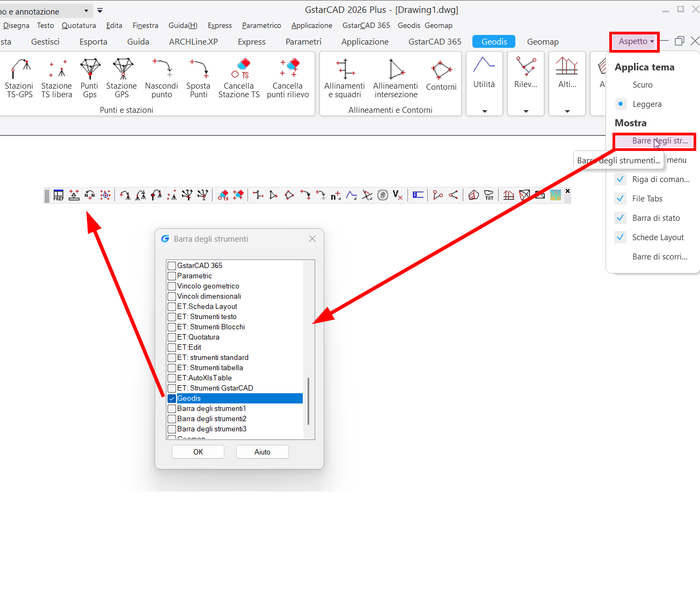Click the colored swatch icon on floating toolbar
The width and height of the screenshot is (700, 592).
point(556,195)
